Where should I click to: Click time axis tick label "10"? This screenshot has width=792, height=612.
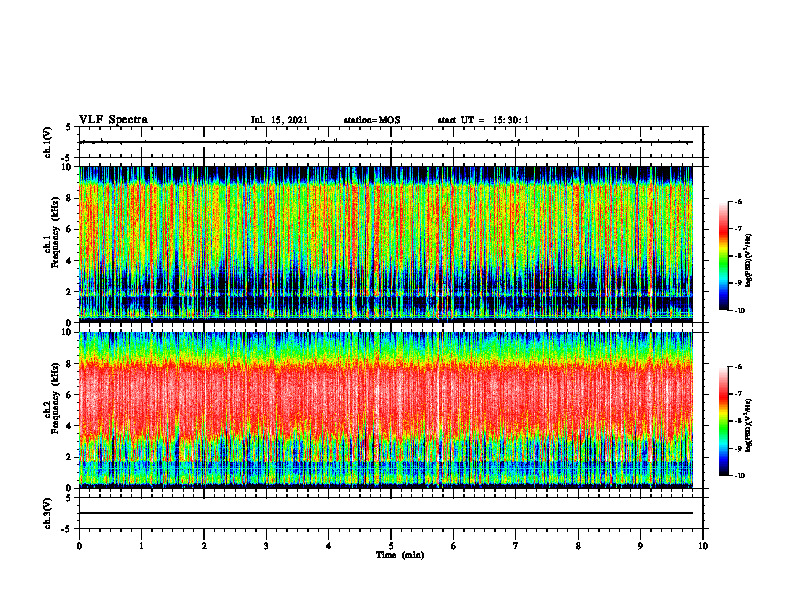click(x=703, y=546)
